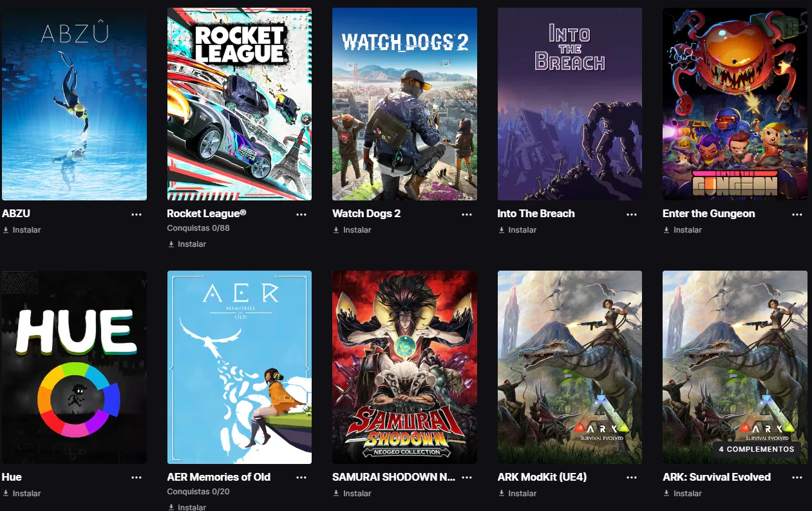Open more options for AER Memories of Old
This screenshot has height=511, width=812.
(301, 477)
